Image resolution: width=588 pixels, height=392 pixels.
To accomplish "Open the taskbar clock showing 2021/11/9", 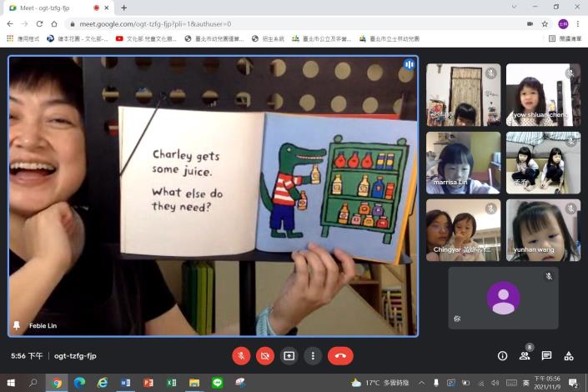I will point(547,383).
